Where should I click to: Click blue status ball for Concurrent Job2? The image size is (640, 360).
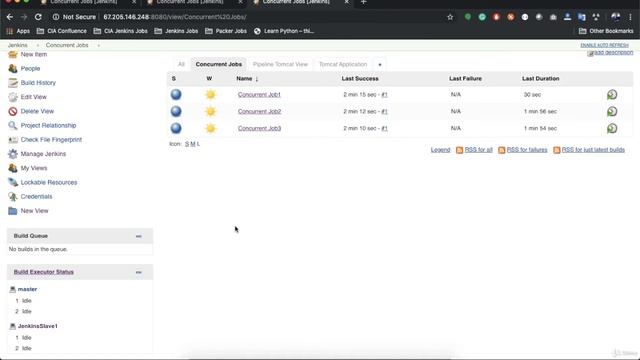pyautogui.click(x=176, y=111)
